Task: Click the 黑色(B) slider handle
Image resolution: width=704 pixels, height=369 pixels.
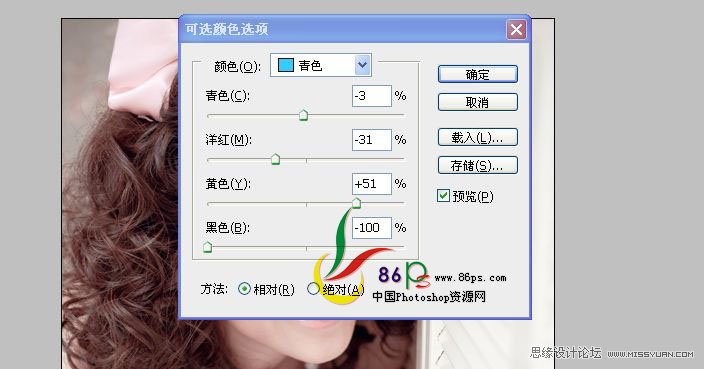Action: tap(207, 247)
